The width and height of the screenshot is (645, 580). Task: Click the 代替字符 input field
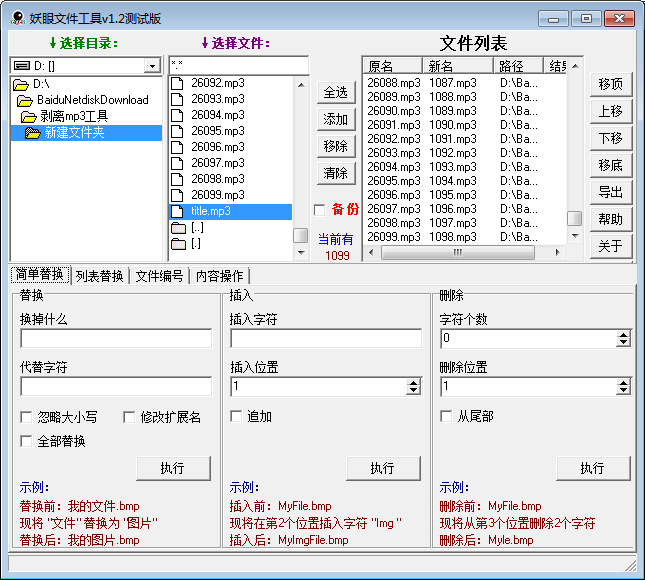click(116, 387)
